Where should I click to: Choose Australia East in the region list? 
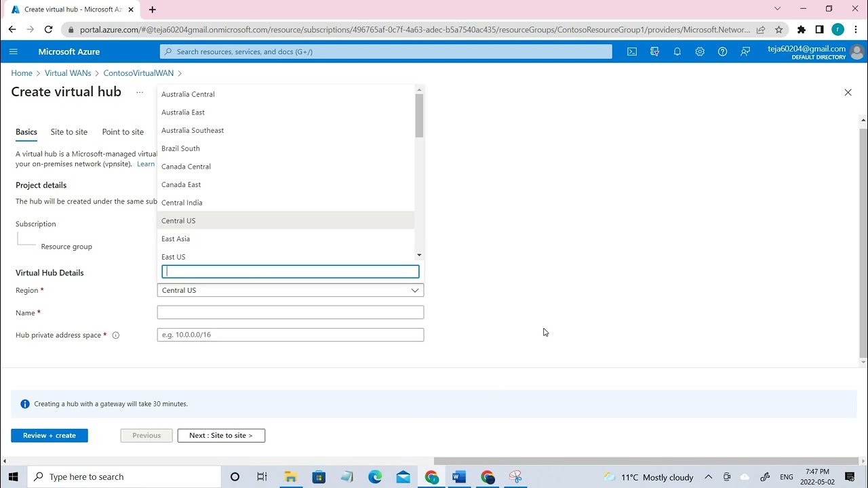(285, 113)
